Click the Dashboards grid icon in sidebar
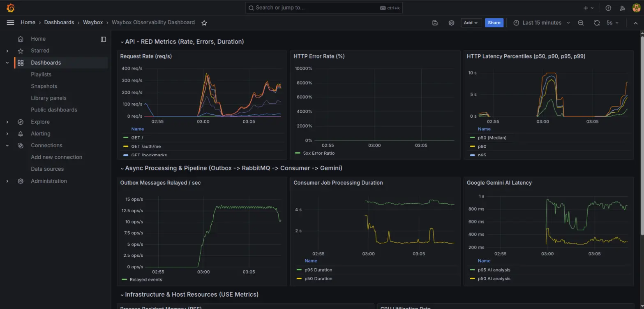 [21, 63]
